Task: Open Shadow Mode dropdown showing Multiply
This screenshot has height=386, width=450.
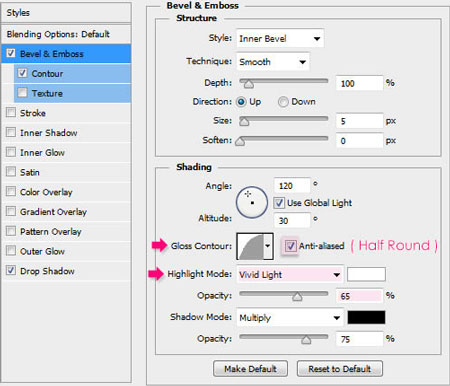Action: coord(290,317)
